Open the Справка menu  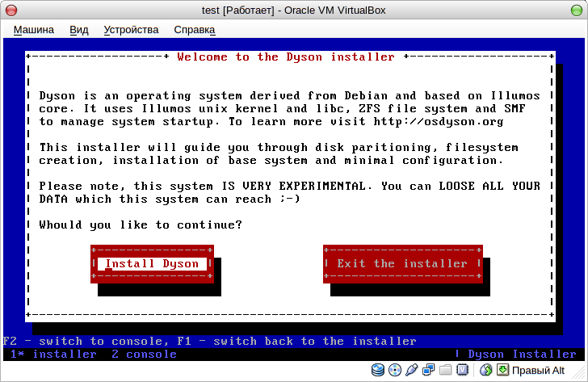click(194, 30)
